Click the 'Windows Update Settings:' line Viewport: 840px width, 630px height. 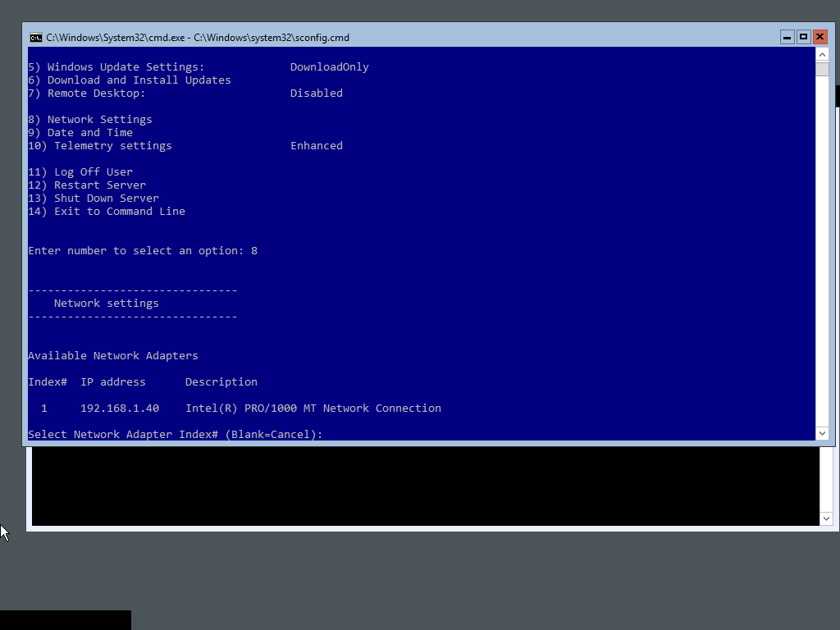tap(116, 67)
